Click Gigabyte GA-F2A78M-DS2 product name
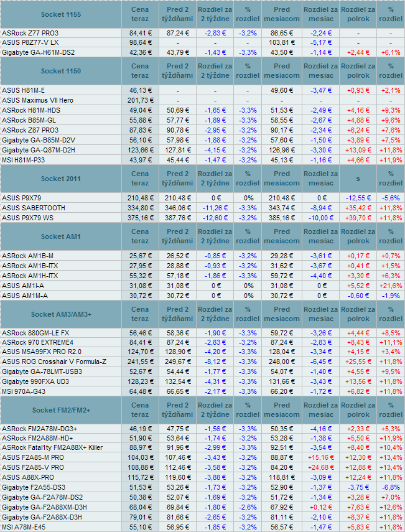 (42, 497)
